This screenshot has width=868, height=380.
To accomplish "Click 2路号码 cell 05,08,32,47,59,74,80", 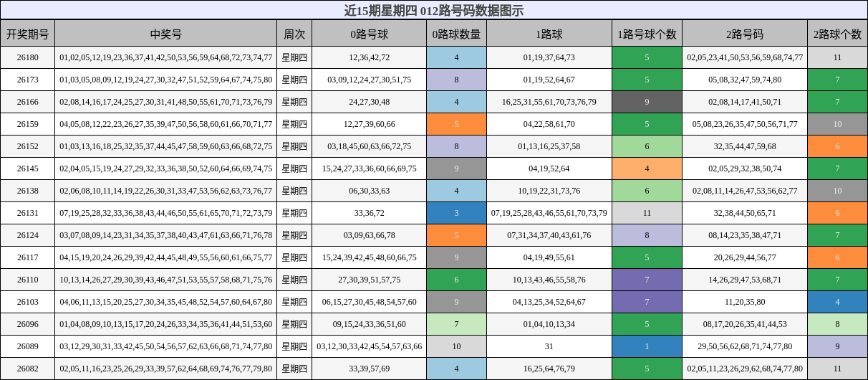I will 745,80.
